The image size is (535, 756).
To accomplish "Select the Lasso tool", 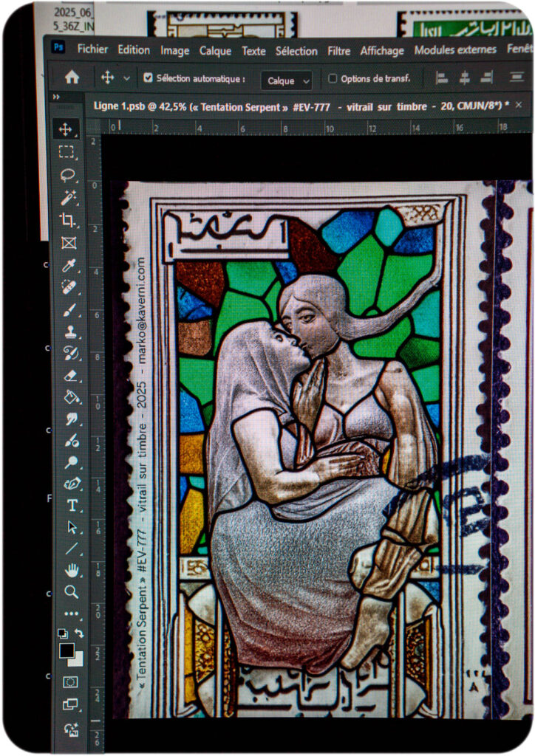I will point(67,174).
